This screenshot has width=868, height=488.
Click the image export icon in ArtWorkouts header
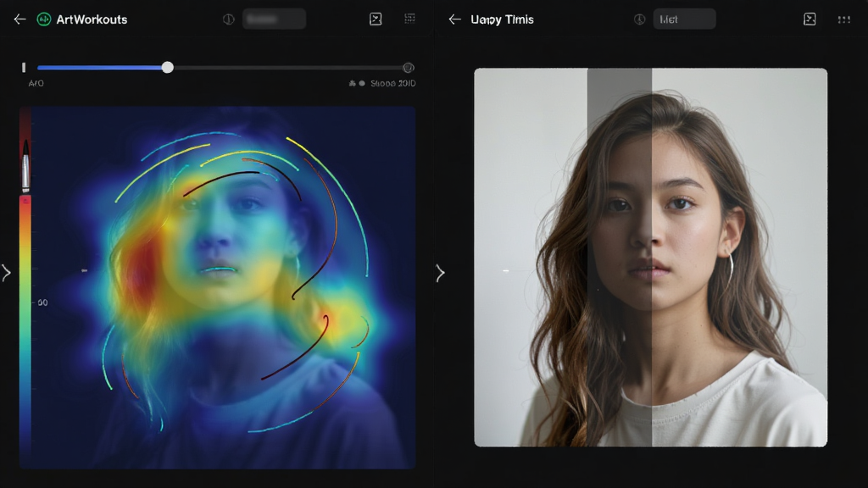[376, 19]
